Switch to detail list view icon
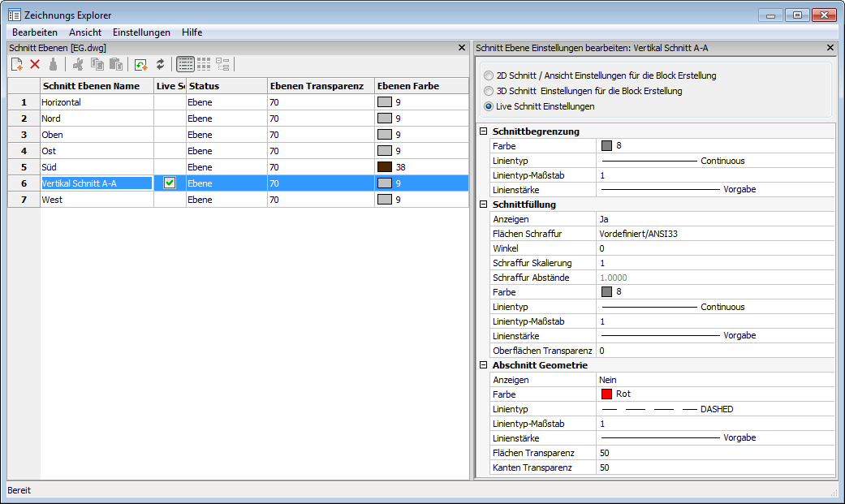The image size is (845, 504). 185,65
